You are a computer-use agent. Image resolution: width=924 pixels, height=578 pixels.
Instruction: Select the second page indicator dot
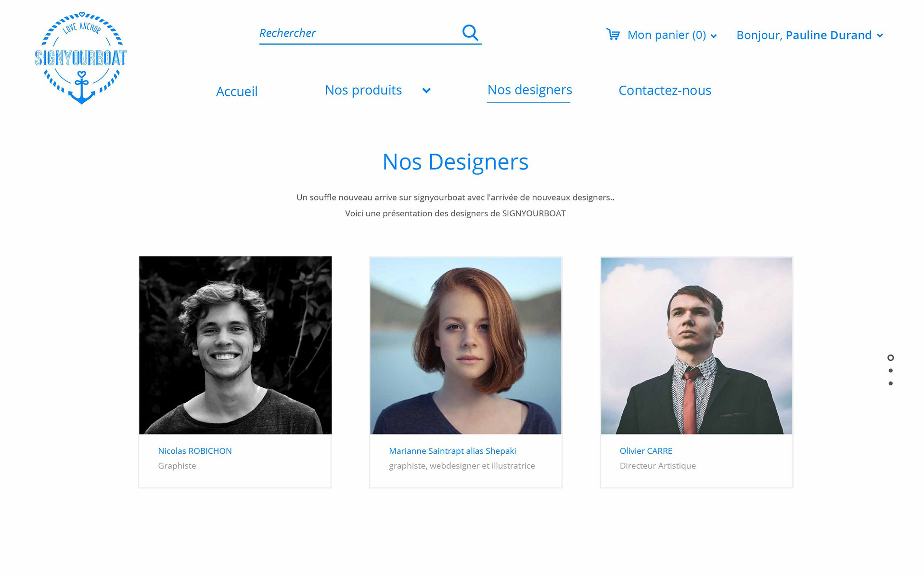point(891,371)
